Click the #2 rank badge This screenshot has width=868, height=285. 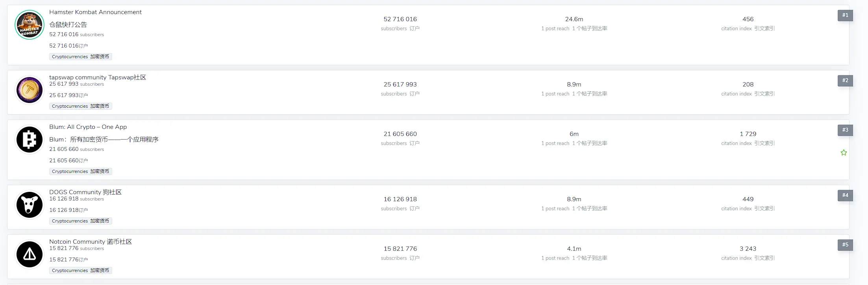845,81
